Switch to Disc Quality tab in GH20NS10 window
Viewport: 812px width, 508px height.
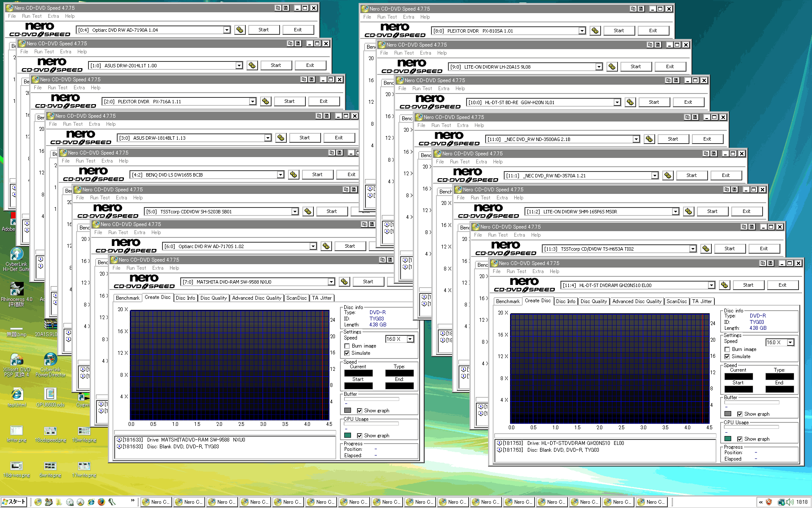coord(593,301)
